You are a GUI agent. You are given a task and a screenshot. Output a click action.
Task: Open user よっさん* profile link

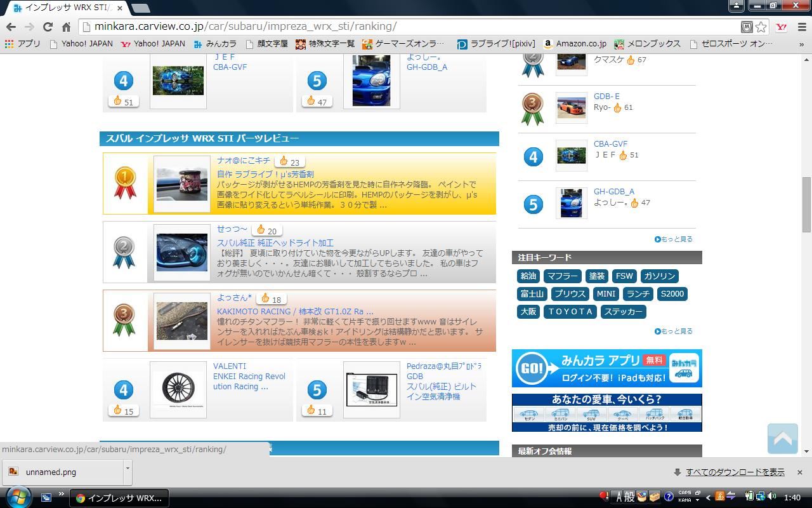[234, 298]
